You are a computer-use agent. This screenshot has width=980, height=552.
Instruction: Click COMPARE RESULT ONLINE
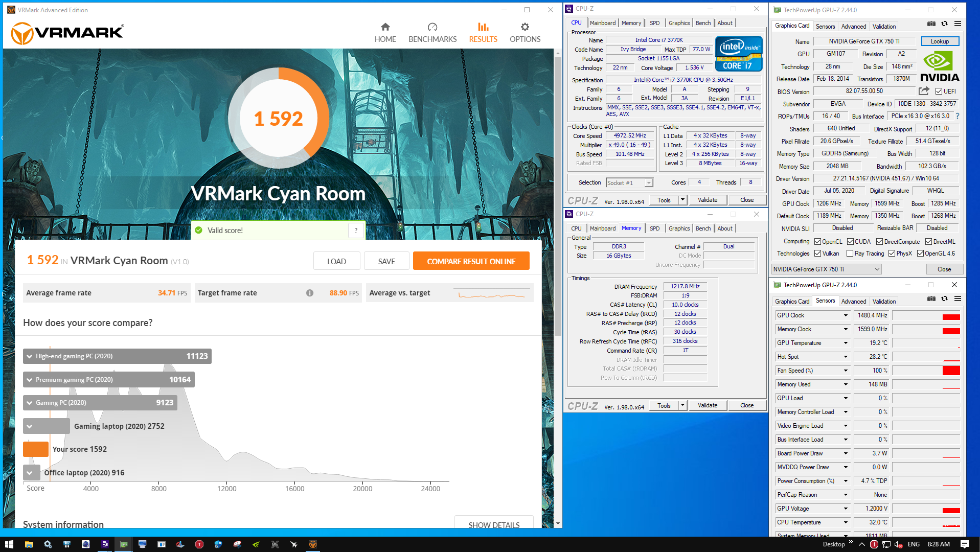coord(471,261)
